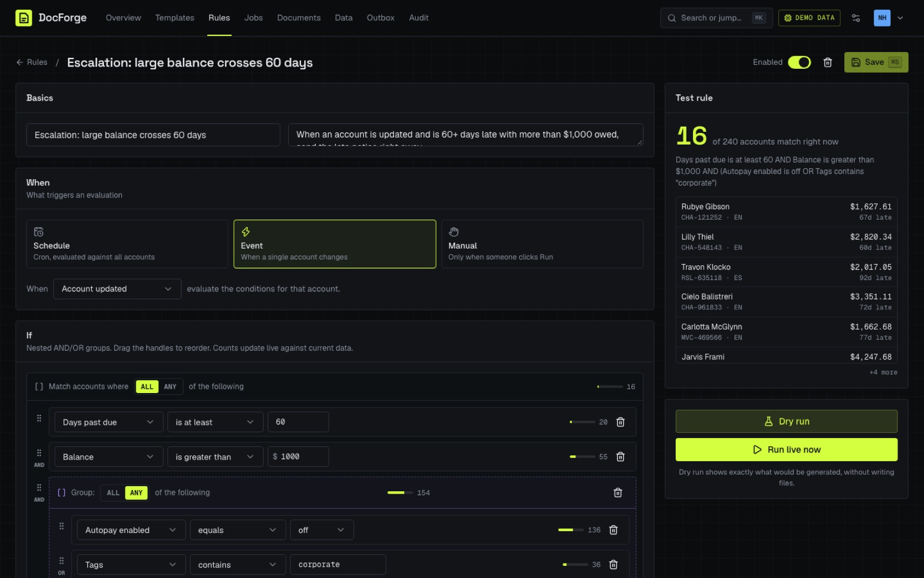Click the Balance value field showing 1000
This screenshot has width=924, height=578.
298,457
